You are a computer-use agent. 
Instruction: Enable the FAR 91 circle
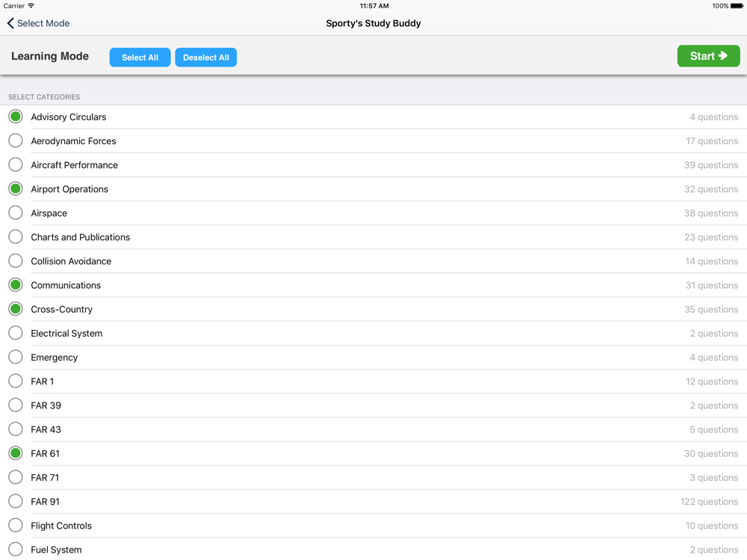coord(16,502)
